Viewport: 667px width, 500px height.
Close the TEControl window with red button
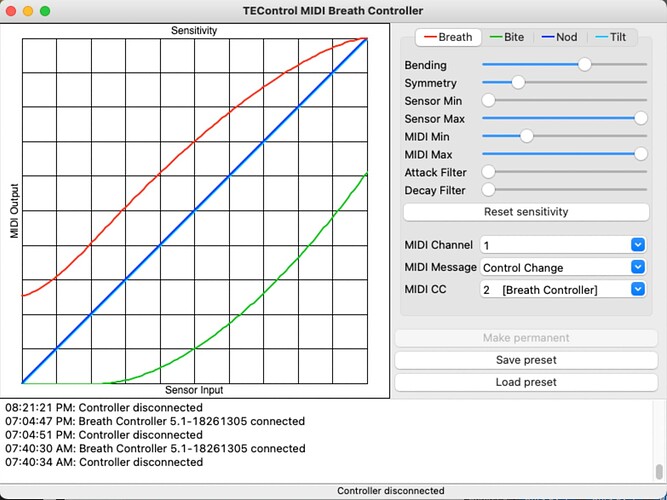coord(11,11)
